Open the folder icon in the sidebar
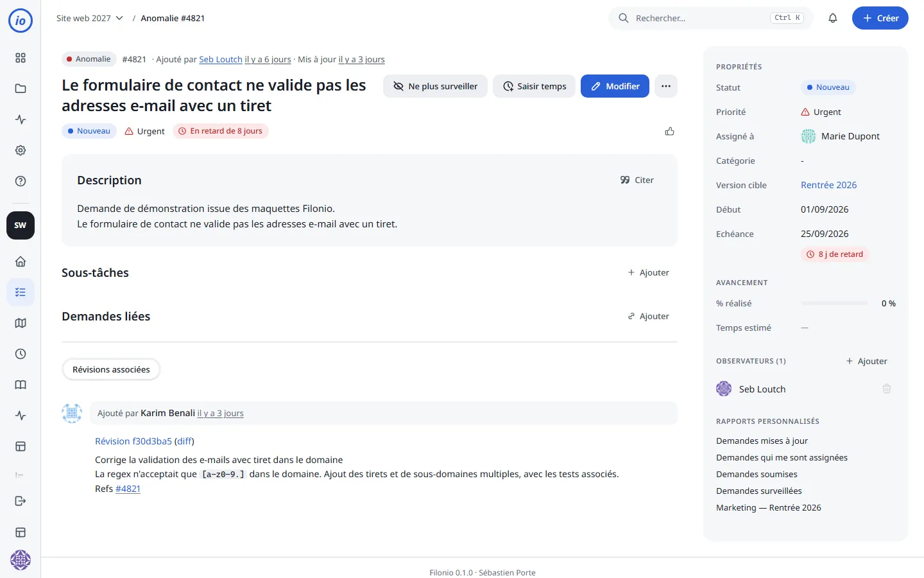924x578 pixels. tap(21, 89)
